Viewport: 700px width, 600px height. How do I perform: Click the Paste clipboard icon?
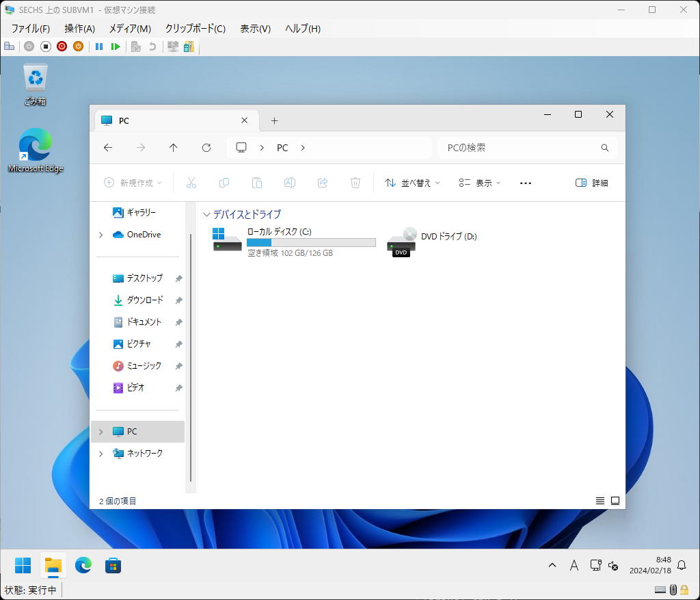click(257, 183)
